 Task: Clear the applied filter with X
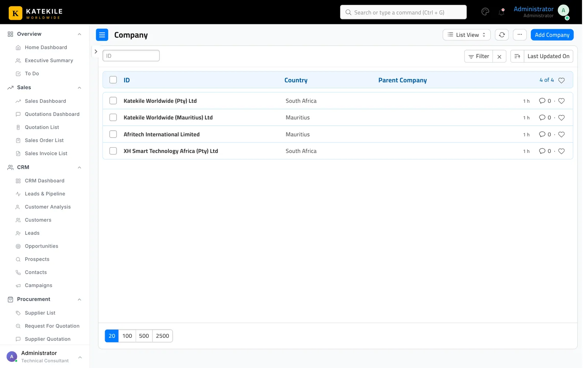[499, 56]
